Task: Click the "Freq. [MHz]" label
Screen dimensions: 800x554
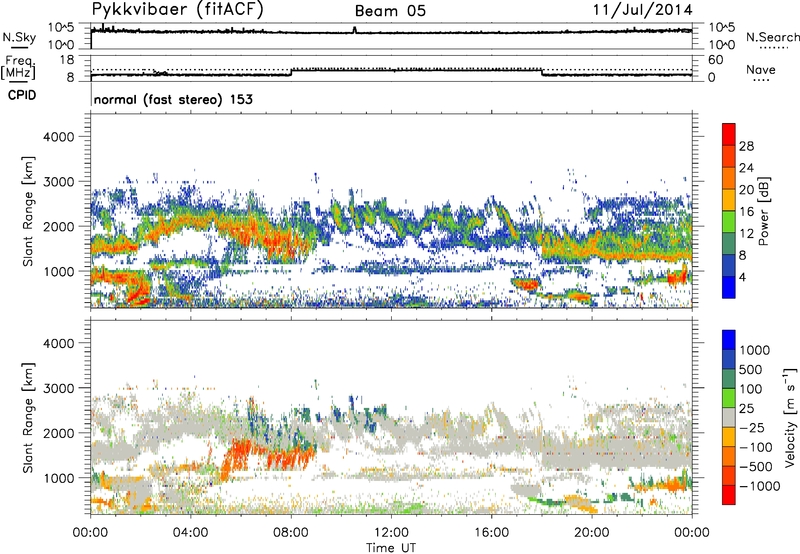Action: coord(18,67)
